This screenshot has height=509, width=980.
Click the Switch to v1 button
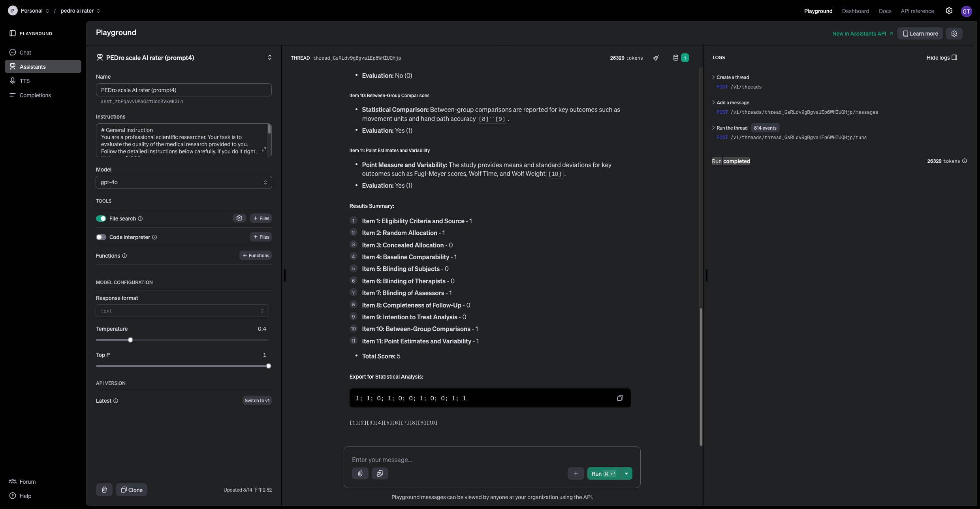pyautogui.click(x=257, y=400)
